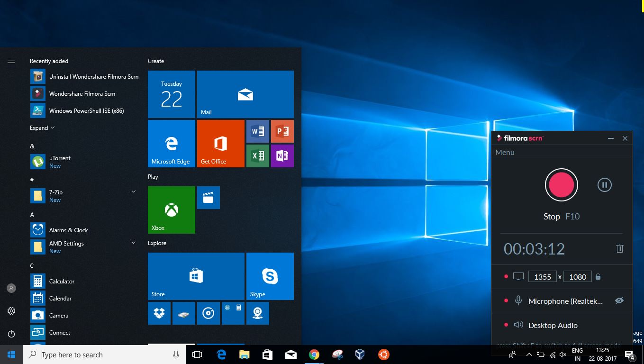Click the 1355 width input field
Screen dimensions: 644x364
click(x=542, y=276)
